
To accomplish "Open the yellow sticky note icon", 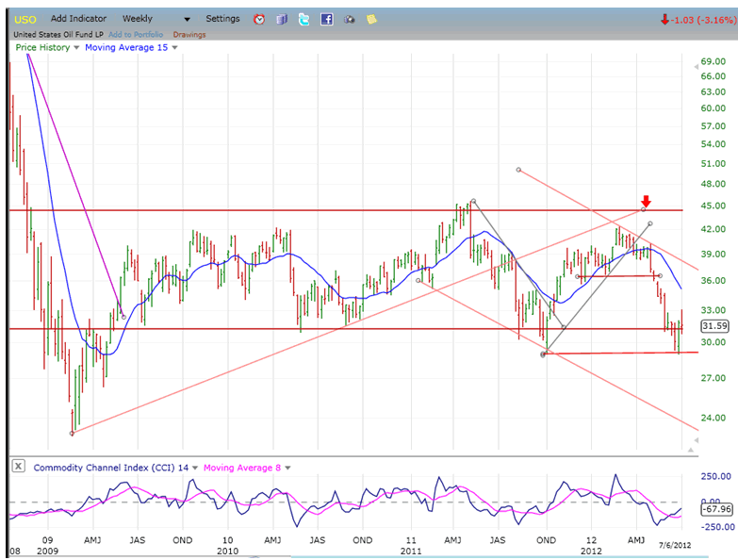I will click(371, 19).
